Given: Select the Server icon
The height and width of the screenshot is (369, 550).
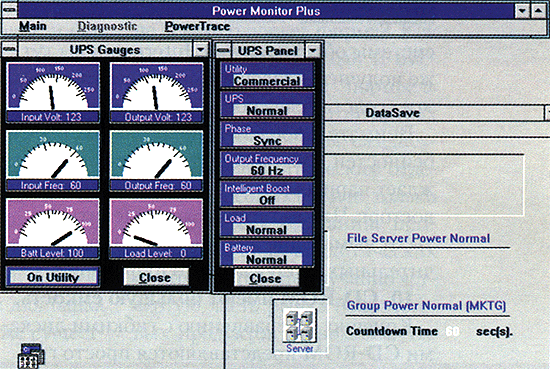Looking at the screenshot, I should [x=300, y=326].
